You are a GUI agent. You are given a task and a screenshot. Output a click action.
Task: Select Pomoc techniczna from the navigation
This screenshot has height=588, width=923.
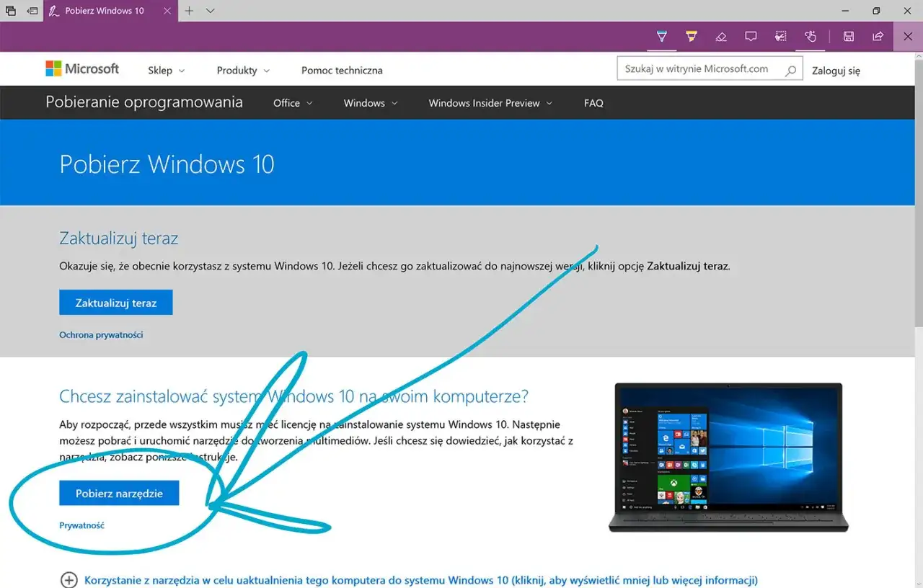coord(342,70)
